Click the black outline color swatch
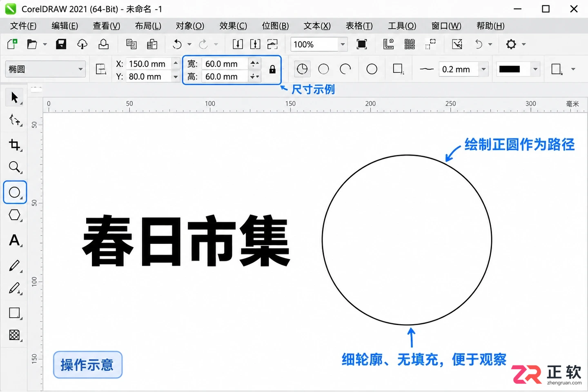Viewport: 588px width, 392px height. tap(510, 69)
